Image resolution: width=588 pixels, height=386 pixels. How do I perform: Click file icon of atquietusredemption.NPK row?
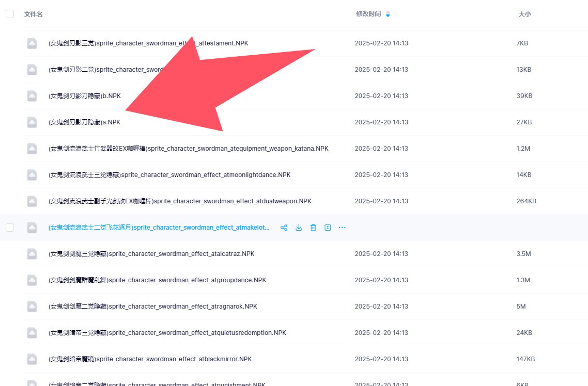coord(32,333)
